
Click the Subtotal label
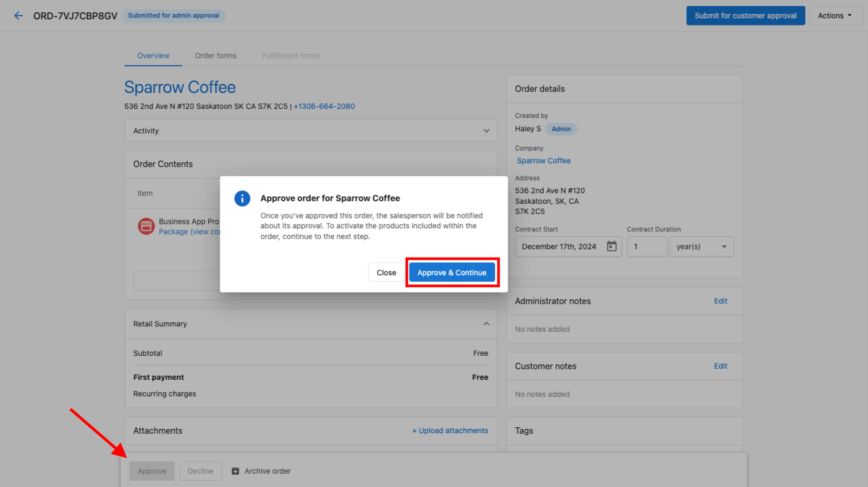coord(148,353)
